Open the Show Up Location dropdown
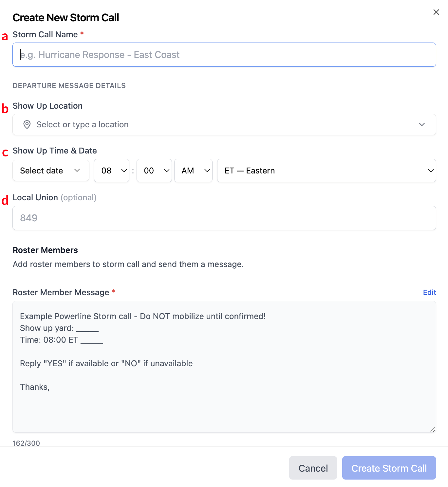Screen dimensions: 448x487 pos(224,124)
